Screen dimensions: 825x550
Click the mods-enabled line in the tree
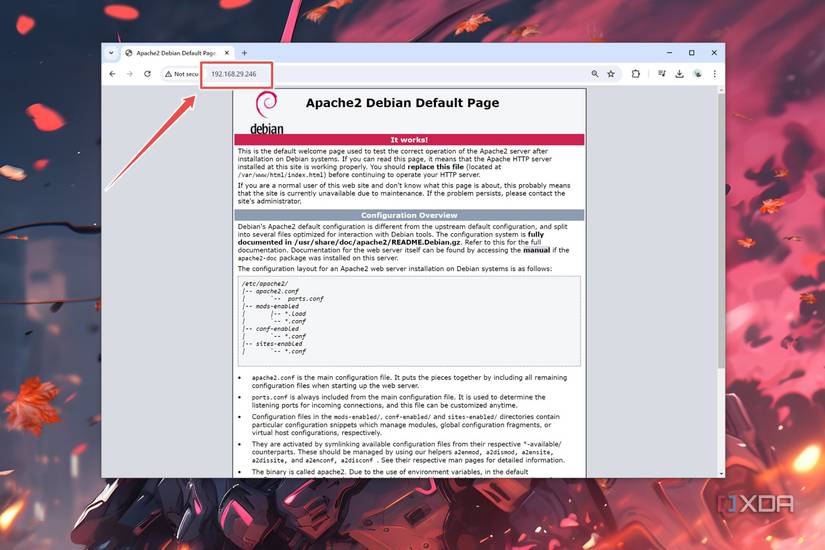[277, 306]
